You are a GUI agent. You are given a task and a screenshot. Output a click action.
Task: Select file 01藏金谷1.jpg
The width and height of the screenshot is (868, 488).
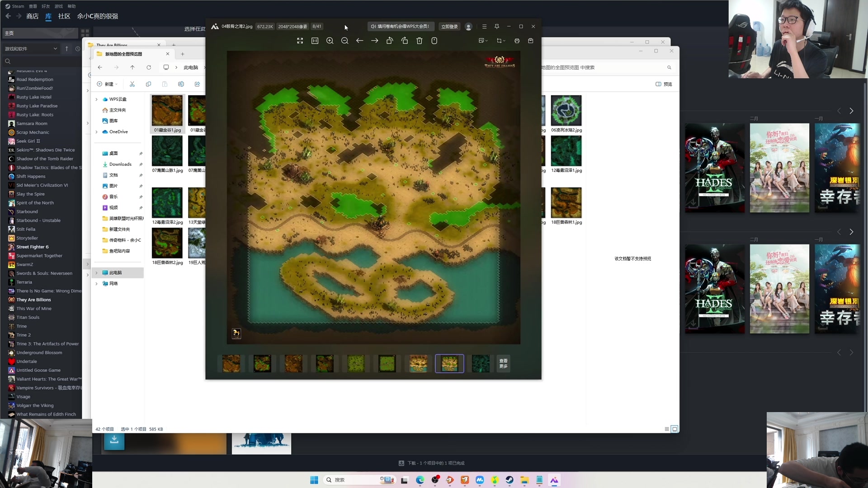click(x=167, y=114)
